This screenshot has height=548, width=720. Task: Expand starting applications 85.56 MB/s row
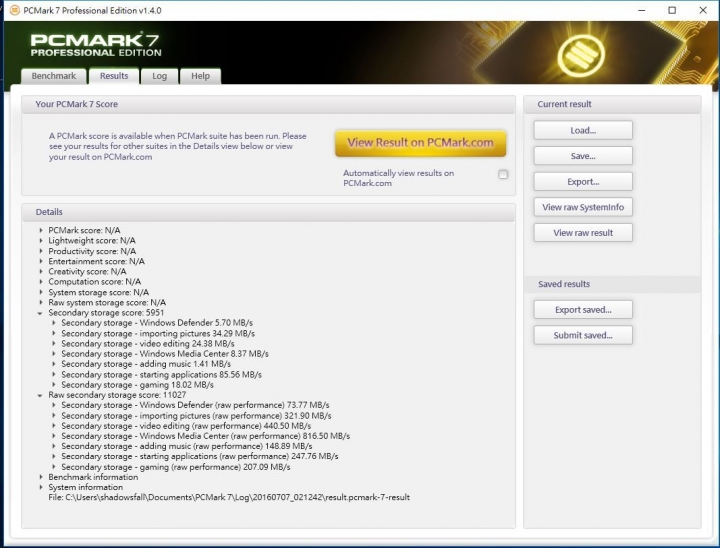54,374
